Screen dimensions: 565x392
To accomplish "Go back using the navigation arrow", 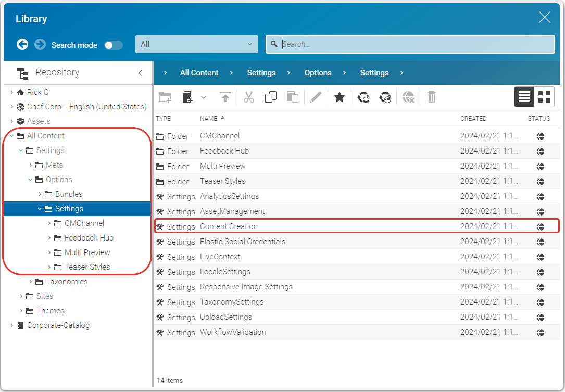I will pos(22,44).
